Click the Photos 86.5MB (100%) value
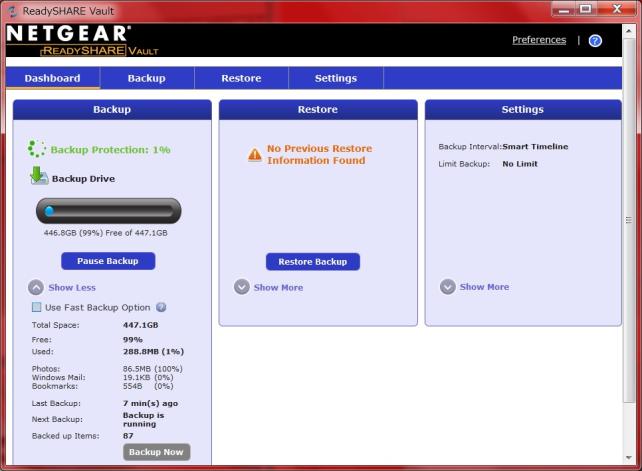The height and width of the screenshot is (471, 642). (152, 369)
